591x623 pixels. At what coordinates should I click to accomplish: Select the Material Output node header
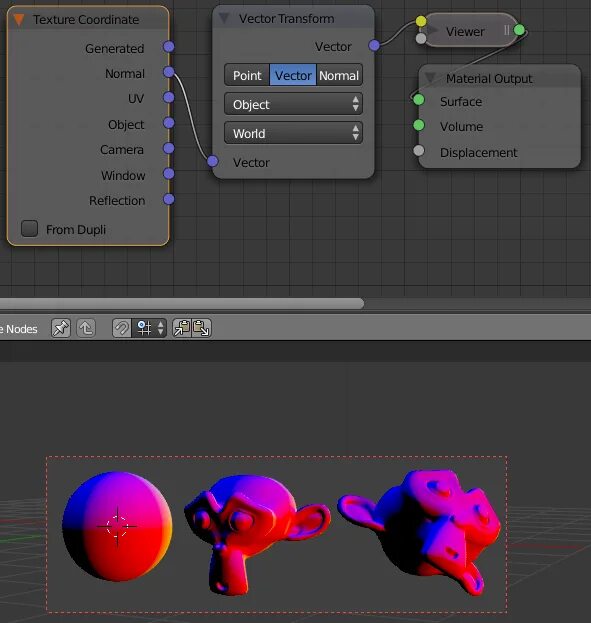click(x=500, y=78)
